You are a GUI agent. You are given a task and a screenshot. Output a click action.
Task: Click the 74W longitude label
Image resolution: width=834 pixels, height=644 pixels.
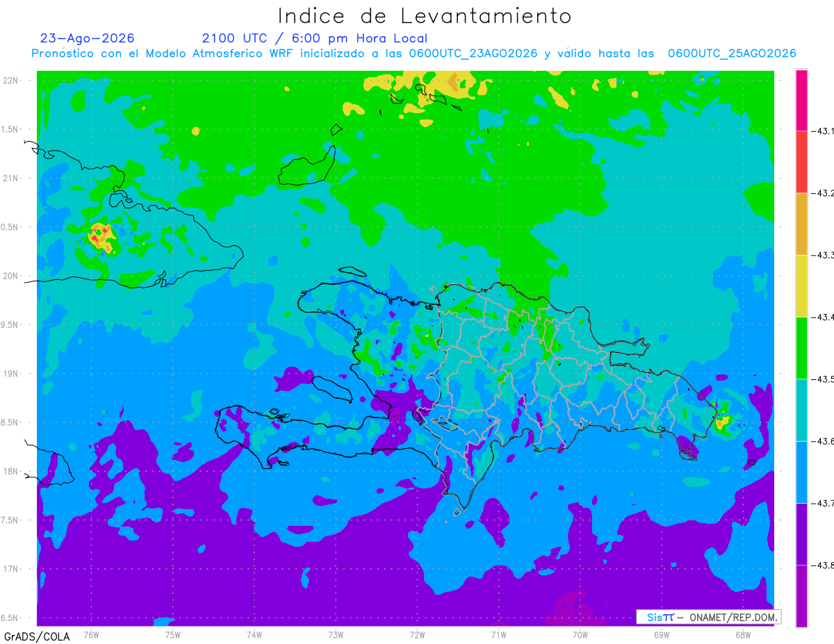(x=254, y=635)
